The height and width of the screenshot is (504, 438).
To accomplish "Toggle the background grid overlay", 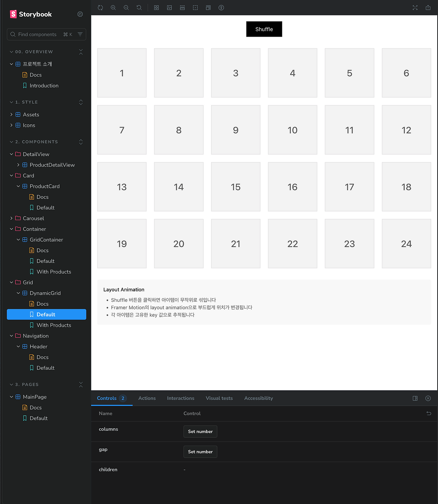I will (x=156, y=8).
